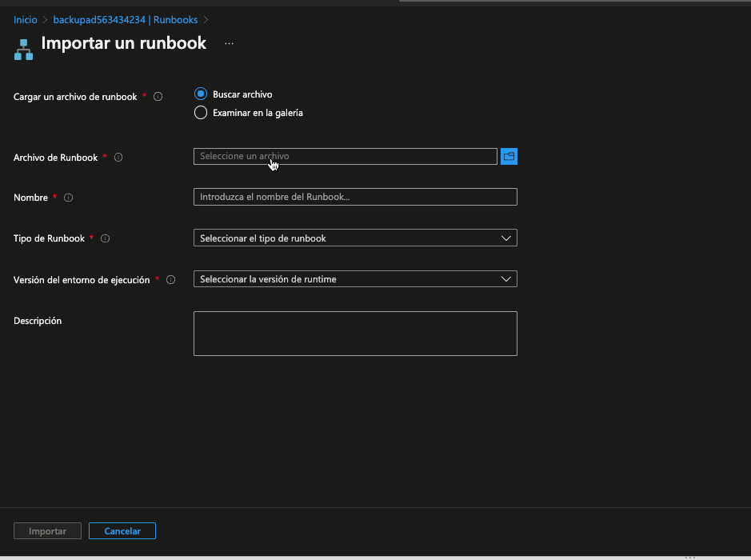Click inside the Descripción text area
The width and height of the screenshot is (751, 560).
pos(355,333)
